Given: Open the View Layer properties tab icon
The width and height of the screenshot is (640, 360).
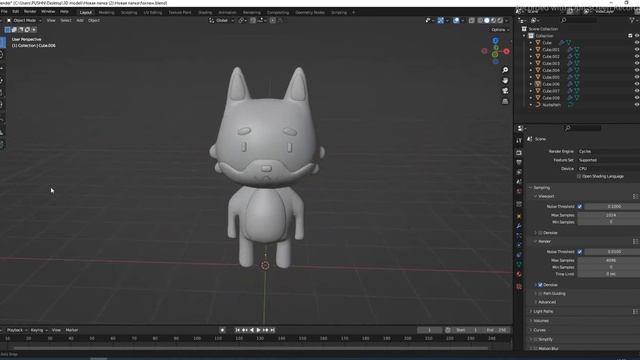Looking at the screenshot, I should click(x=519, y=172).
